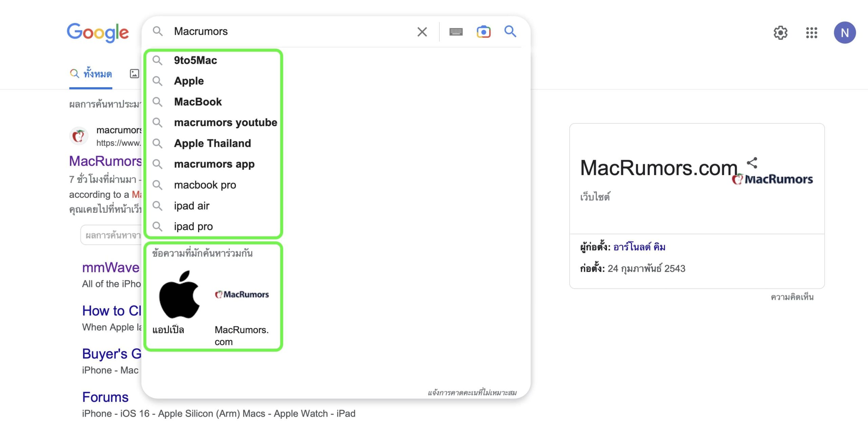Open the Forums sitelink
868x441 pixels.
pos(105,397)
